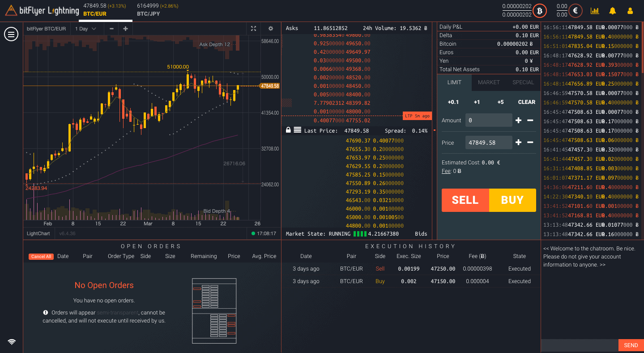Decrease Amount with minus icon

530,120
